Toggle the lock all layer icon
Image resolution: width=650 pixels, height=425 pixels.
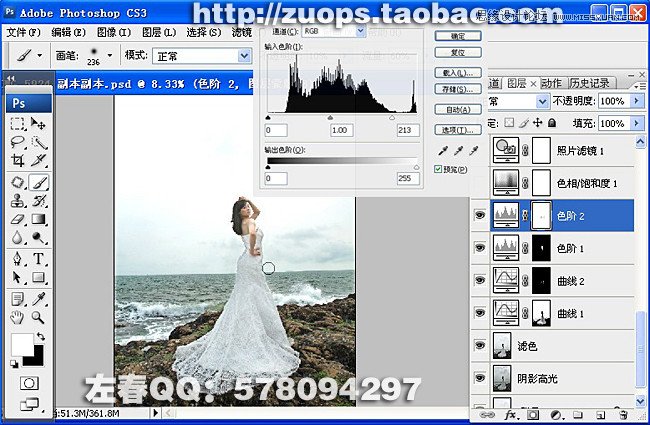552,123
